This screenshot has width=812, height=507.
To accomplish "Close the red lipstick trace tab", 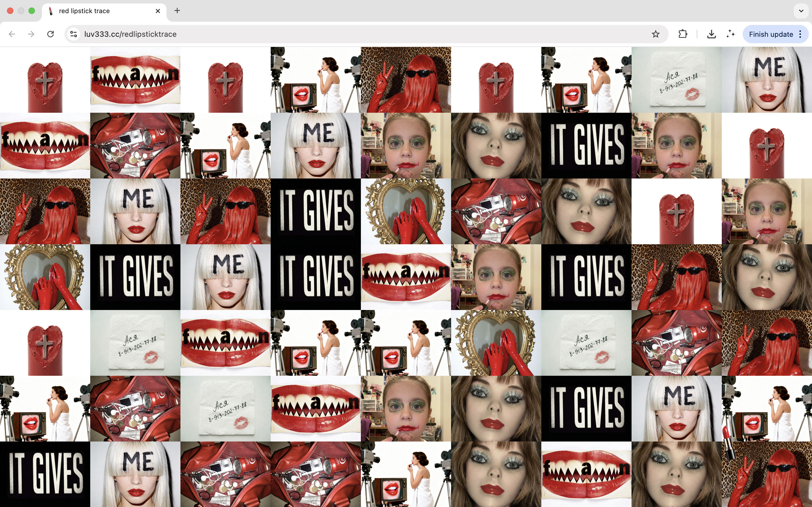I will (158, 11).
